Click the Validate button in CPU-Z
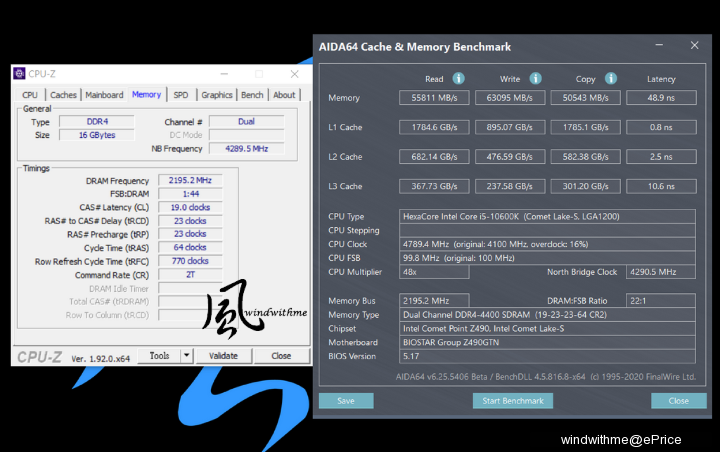 pyautogui.click(x=224, y=356)
